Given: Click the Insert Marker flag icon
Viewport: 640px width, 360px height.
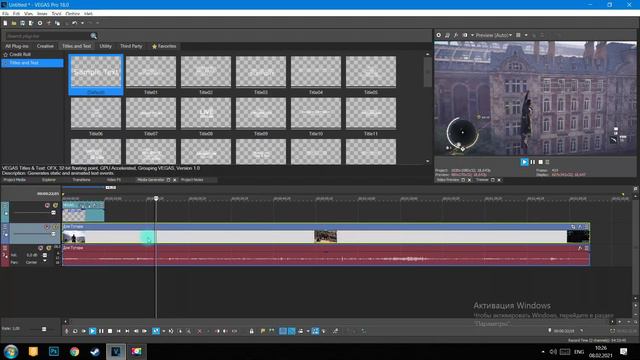Looking at the screenshot, I should (262, 331).
